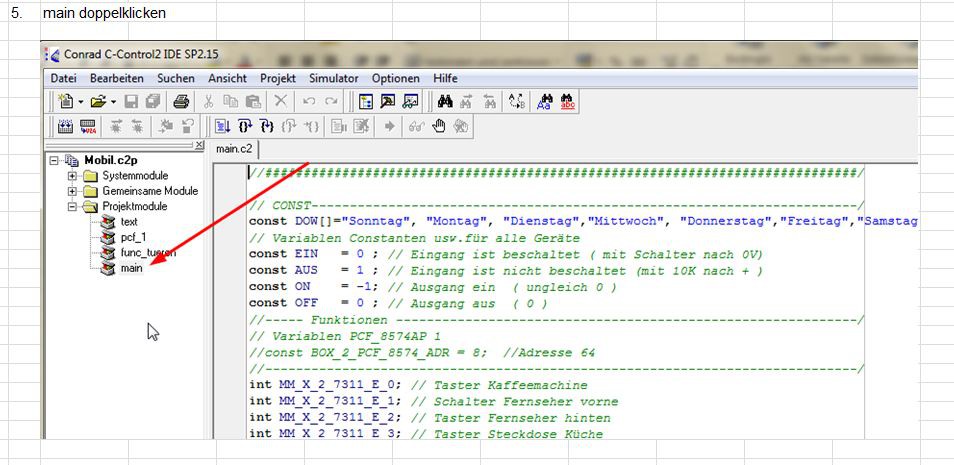Expand the Gemeinsame Module folder
The image size is (954, 465).
coord(72,191)
